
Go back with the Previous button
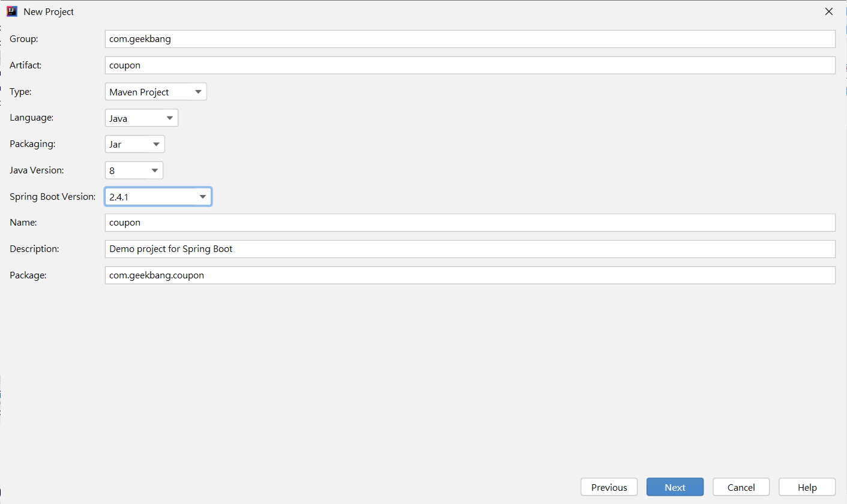[x=609, y=487]
